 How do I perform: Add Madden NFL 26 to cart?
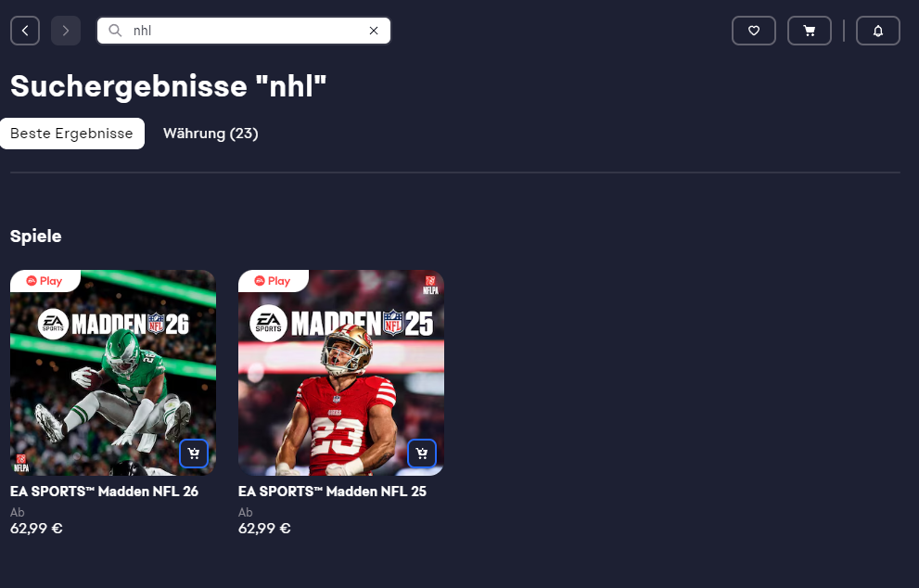pyautogui.click(x=194, y=454)
